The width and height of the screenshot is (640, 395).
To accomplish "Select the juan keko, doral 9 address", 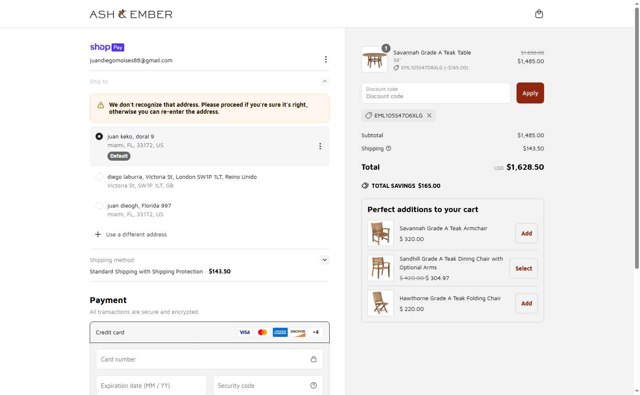I will pos(99,136).
